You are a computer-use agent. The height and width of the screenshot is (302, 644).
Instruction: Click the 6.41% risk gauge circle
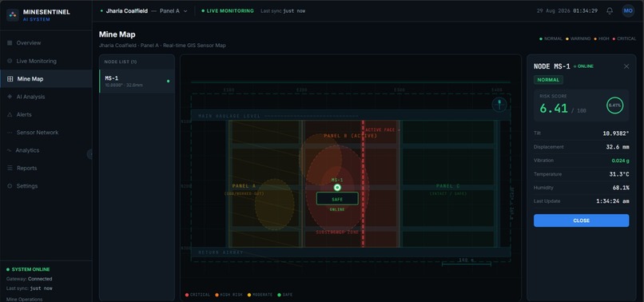615,105
